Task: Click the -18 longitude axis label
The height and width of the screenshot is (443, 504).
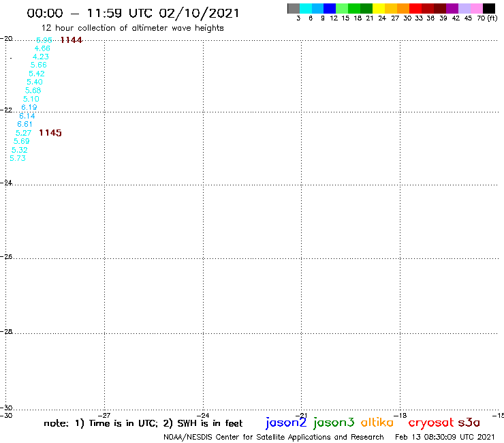Action: click(x=400, y=415)
